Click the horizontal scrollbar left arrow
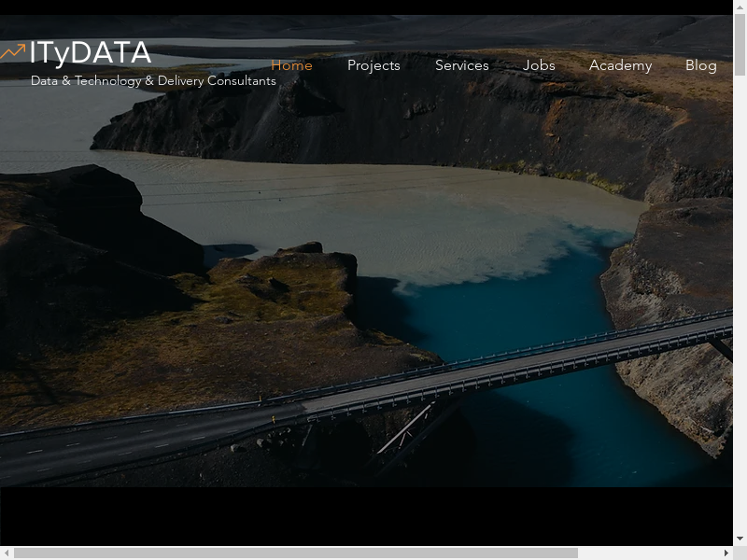The width and height of the screenshot is (747, 560). [x=7, y=553]
